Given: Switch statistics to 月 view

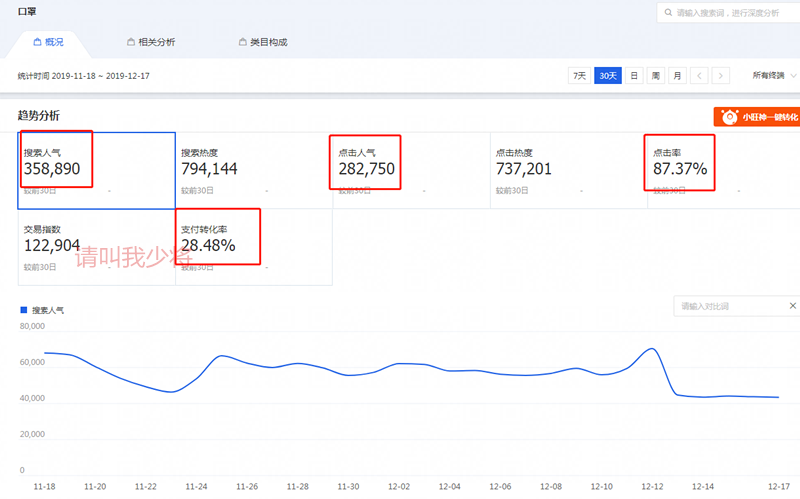Looking at the screenshot, I should 677,76.
